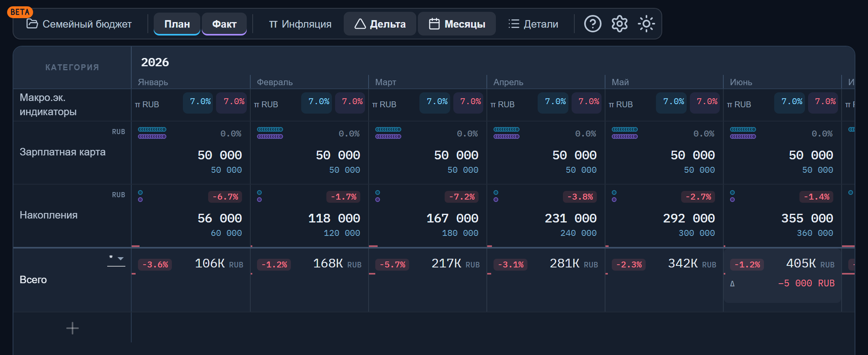Click February total 168К RUB
The image size is (868, 355).
[x=337, y=263]
